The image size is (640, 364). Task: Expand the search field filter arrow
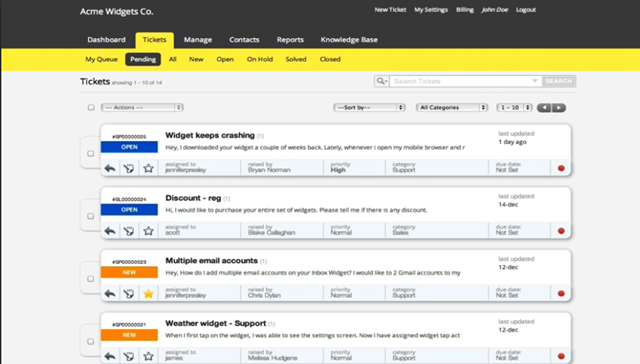(535, 81)
